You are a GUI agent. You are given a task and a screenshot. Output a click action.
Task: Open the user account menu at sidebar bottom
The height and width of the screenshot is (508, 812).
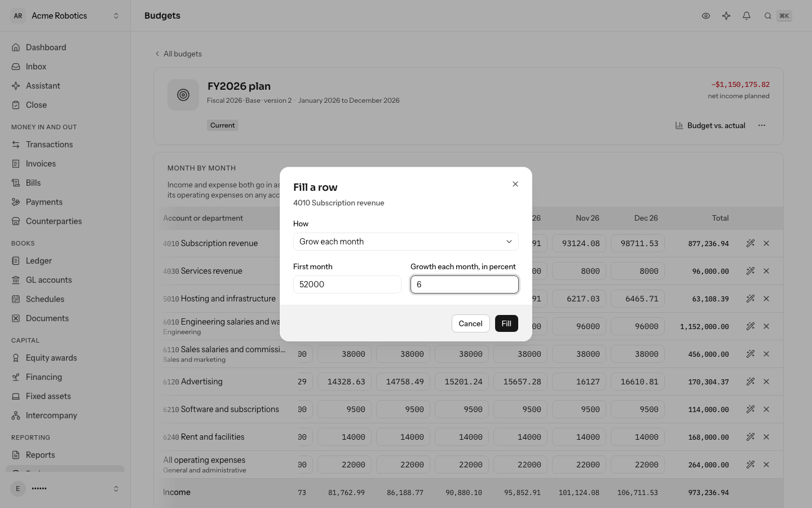(65, 489)
